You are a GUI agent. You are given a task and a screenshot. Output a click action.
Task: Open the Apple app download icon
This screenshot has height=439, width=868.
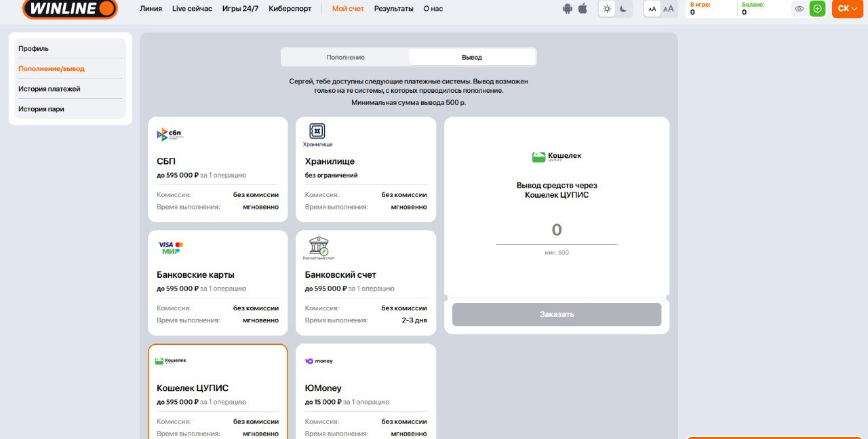(x=583, y=9)
